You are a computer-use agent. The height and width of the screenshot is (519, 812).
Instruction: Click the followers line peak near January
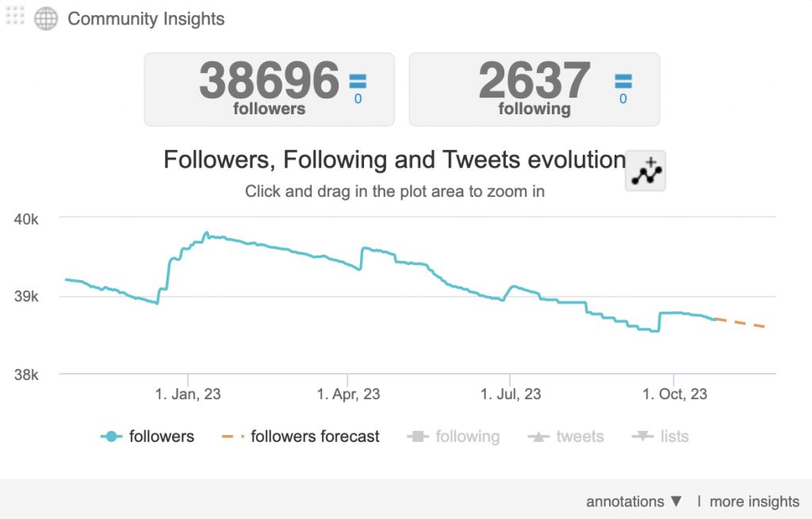coord(206,233)
